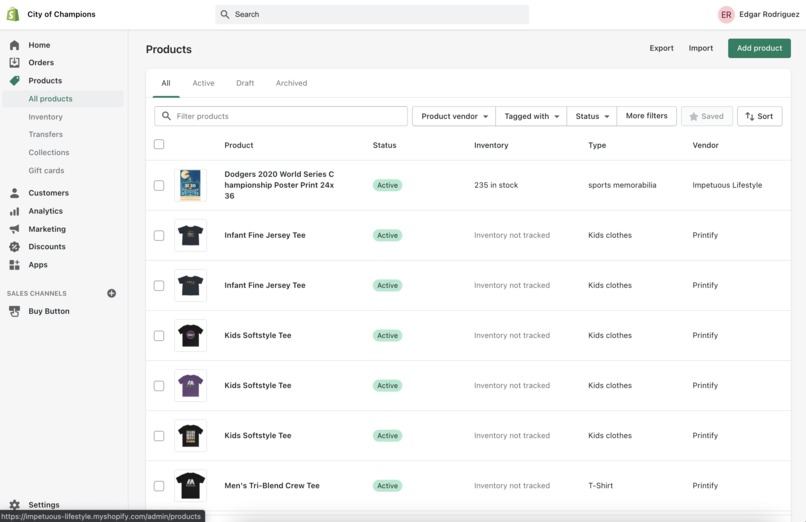Click the Orders inbox icon

click(14, 63)
